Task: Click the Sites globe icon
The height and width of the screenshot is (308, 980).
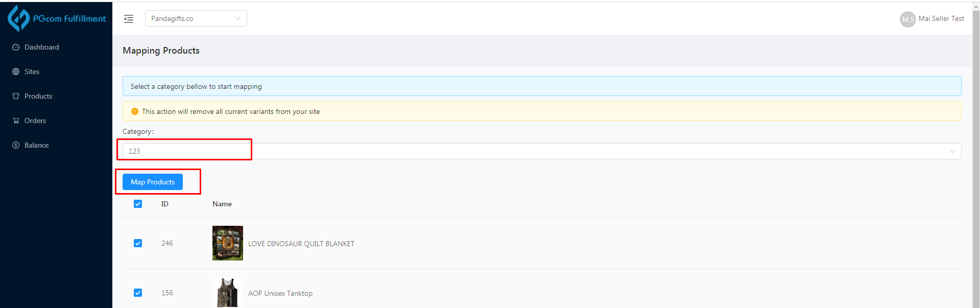Action: pos(16,72)
